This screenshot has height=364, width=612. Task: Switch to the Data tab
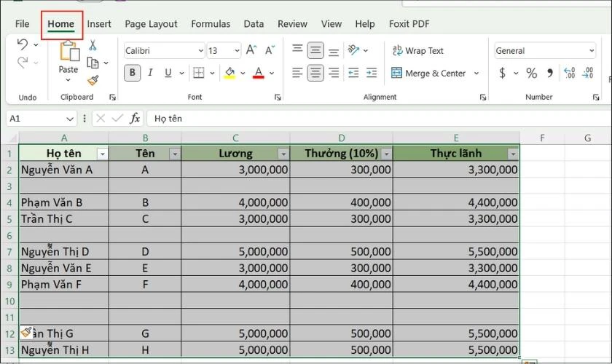254,24
